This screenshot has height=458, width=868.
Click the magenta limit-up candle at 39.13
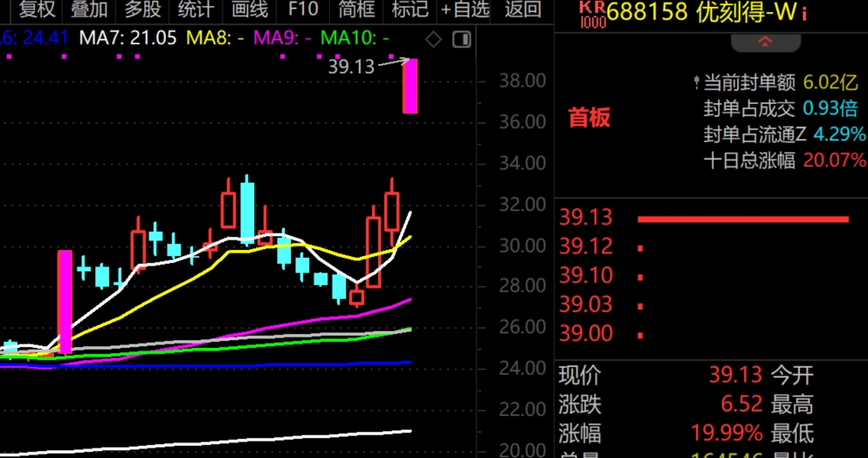[x=410, y=86]
